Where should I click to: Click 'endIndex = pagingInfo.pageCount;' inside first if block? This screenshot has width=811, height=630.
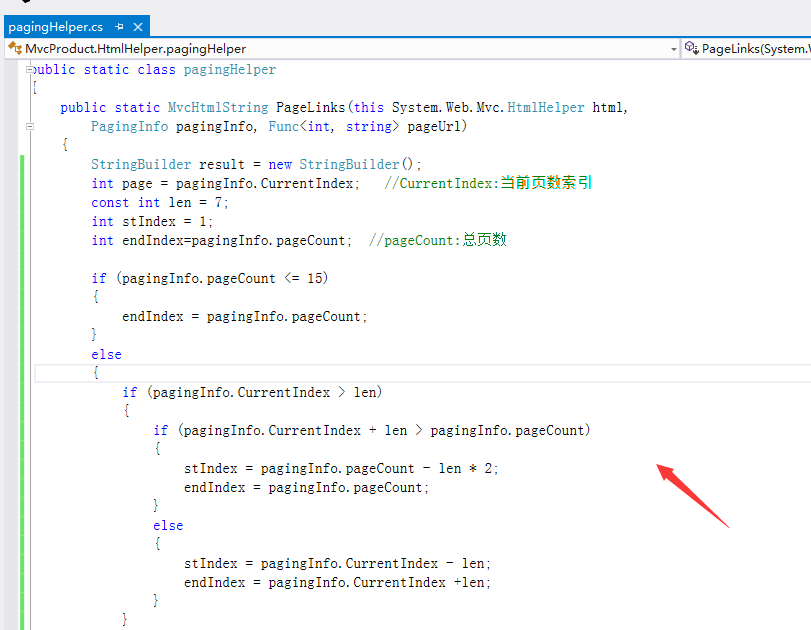tap(244, 317)
